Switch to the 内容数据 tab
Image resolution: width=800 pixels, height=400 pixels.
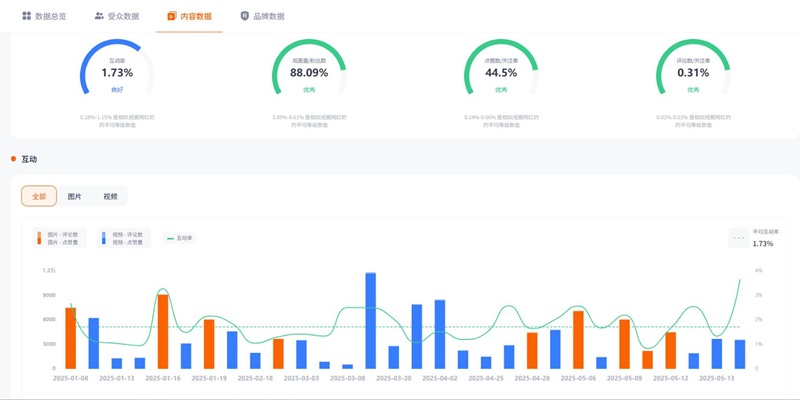click(189, 16)
